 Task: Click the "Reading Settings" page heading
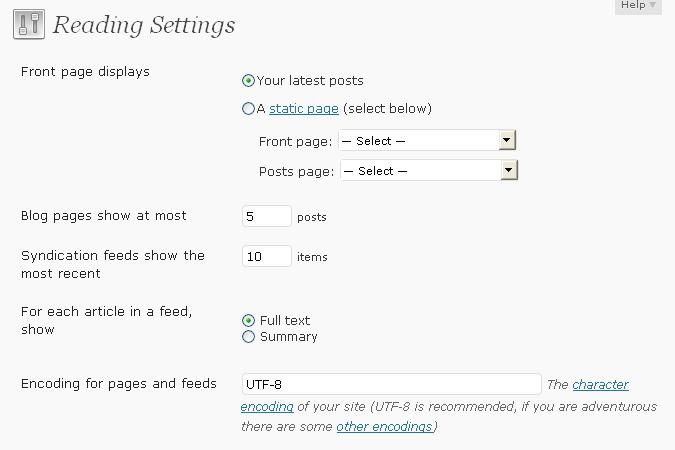pyautogui.click(x=144, y=25)
